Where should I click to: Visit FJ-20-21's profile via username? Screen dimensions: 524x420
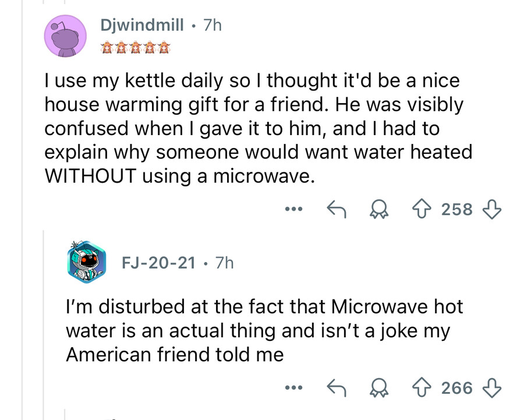159,263
